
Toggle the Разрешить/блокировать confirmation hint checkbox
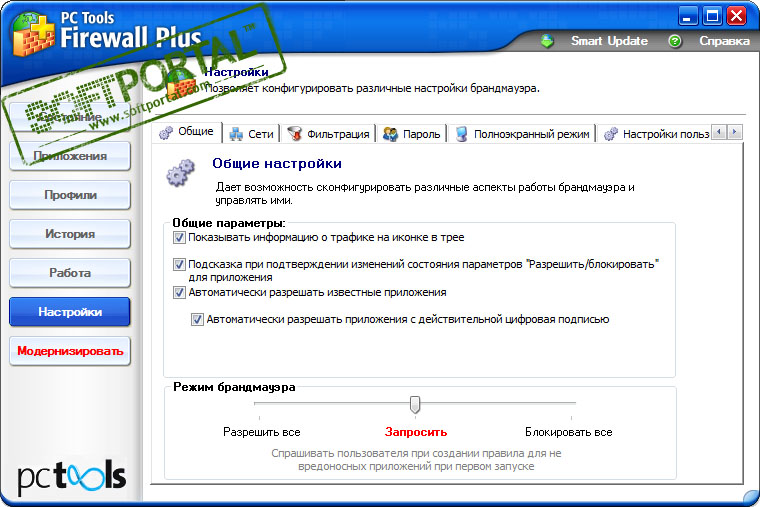[179, 265]
